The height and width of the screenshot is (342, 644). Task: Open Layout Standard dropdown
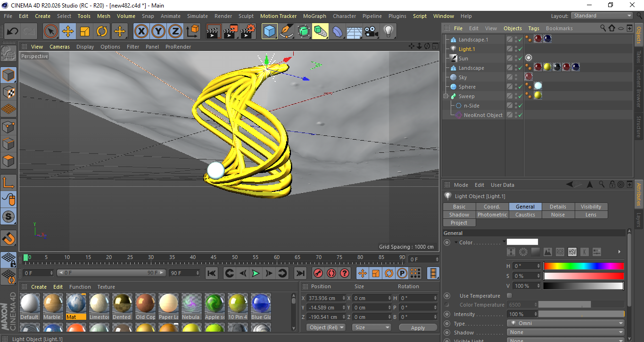[602, 16]
